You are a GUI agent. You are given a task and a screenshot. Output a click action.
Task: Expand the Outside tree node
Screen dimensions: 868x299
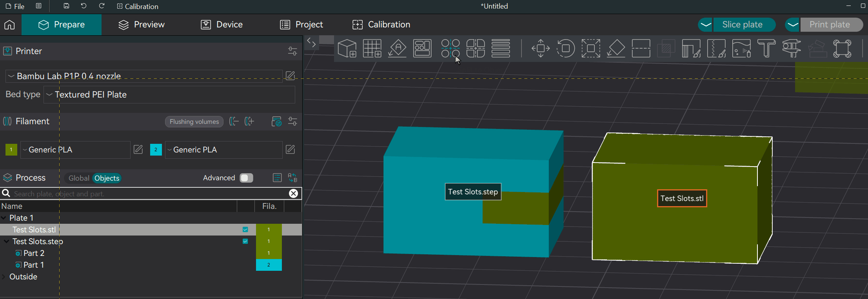pos(4,277)
